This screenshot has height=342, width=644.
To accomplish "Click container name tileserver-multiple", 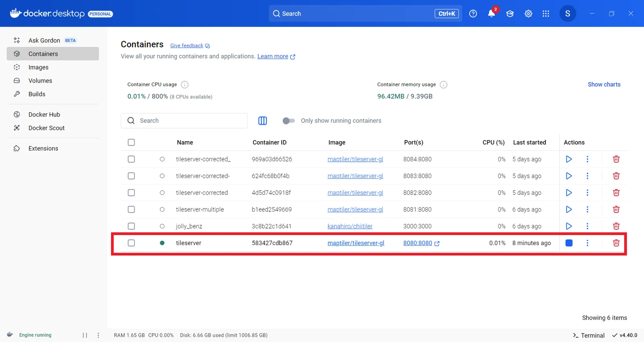I will click(200, 209).
